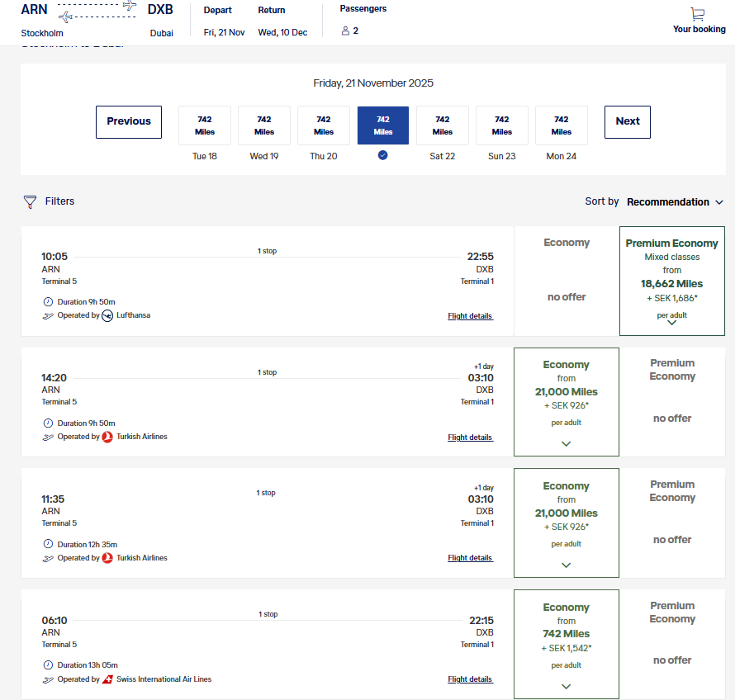Click the clock icon beside Duration 13h 05m
This screenshot has height=700, width=735.
(x=48, y=665)
